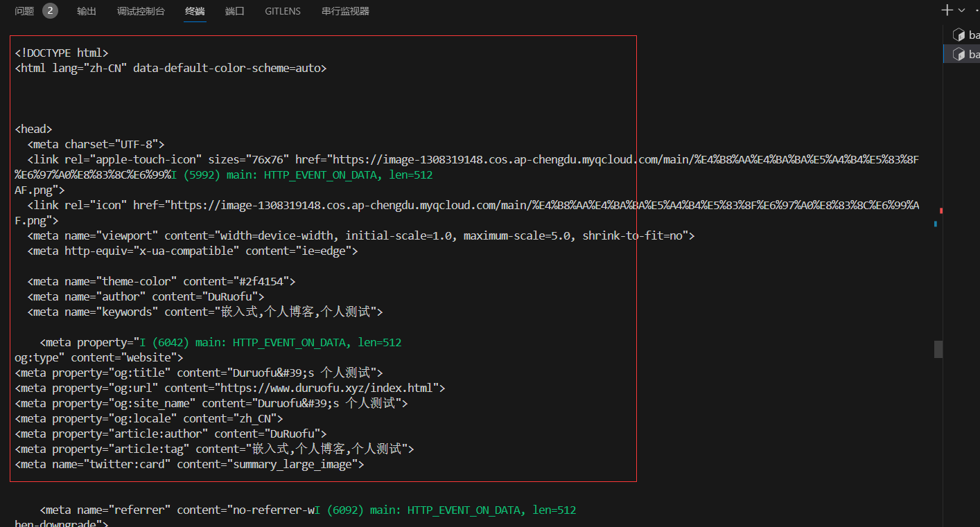Expand the terminal launch profile chevron

click(x=961, y=10)
